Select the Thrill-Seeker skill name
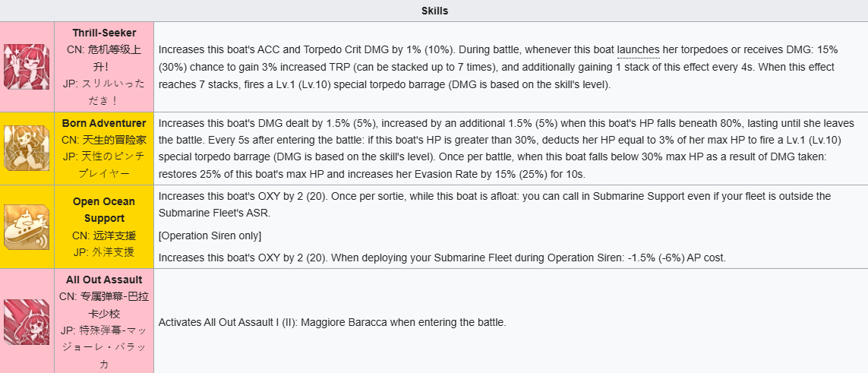 pyautogui.click(x=104, y=33)
